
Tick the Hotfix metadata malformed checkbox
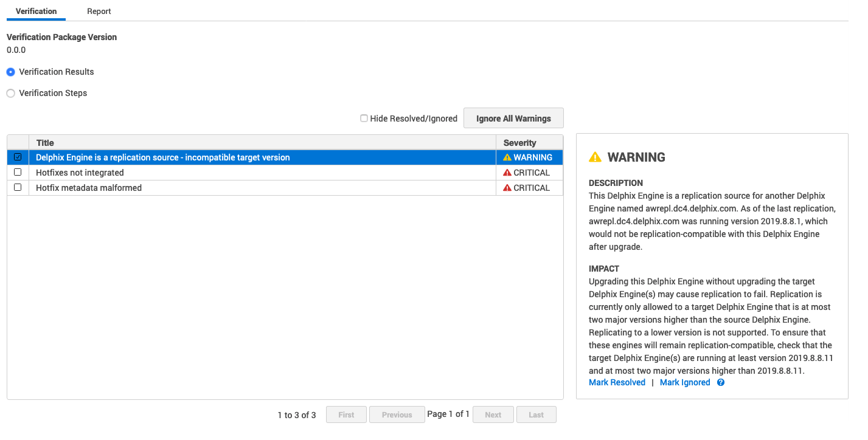point(18,187)
